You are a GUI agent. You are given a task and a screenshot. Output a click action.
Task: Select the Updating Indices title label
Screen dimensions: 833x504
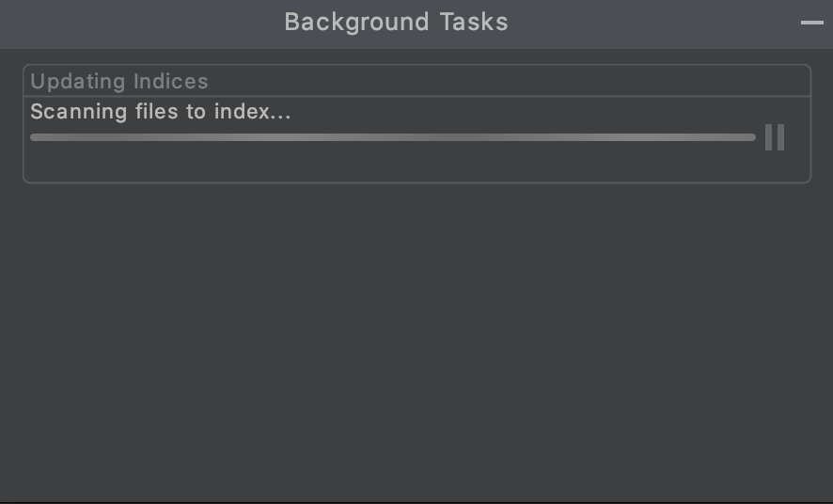pos(119,81)
